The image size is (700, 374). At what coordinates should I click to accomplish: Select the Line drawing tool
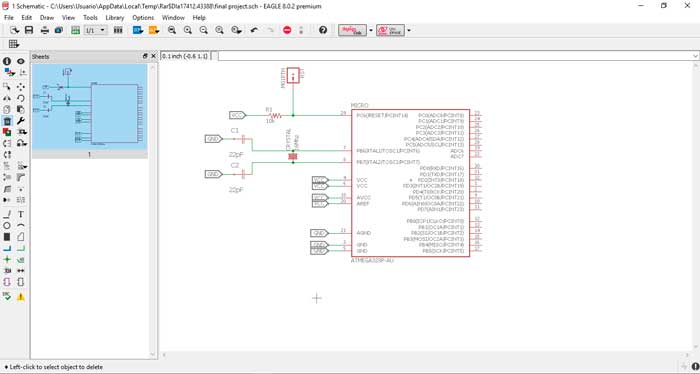[x=7, y=214]
